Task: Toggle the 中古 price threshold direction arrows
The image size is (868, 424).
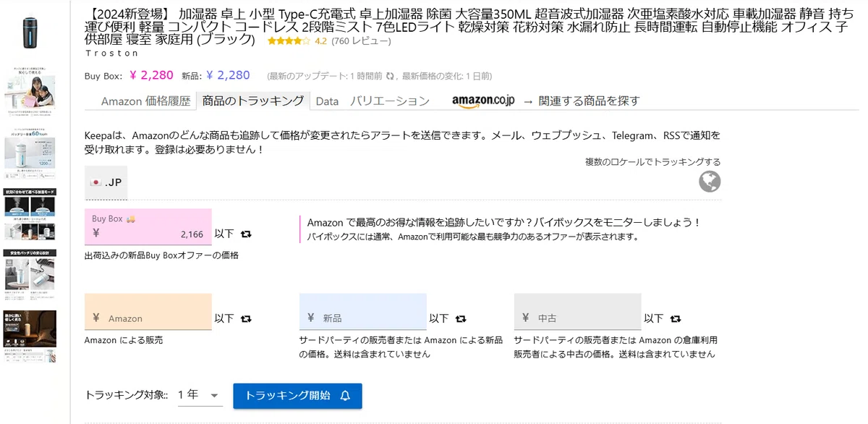Action: click(676, 318)
